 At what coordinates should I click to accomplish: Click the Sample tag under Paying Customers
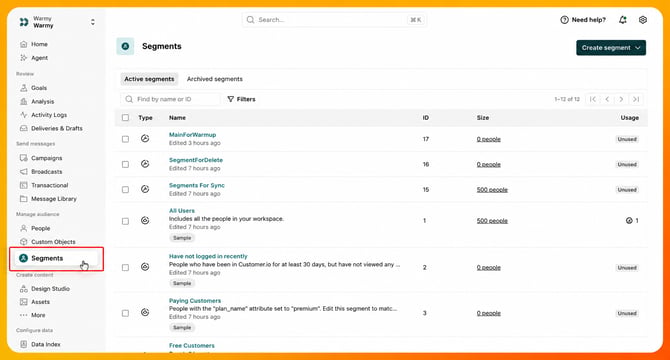point(182,328)
